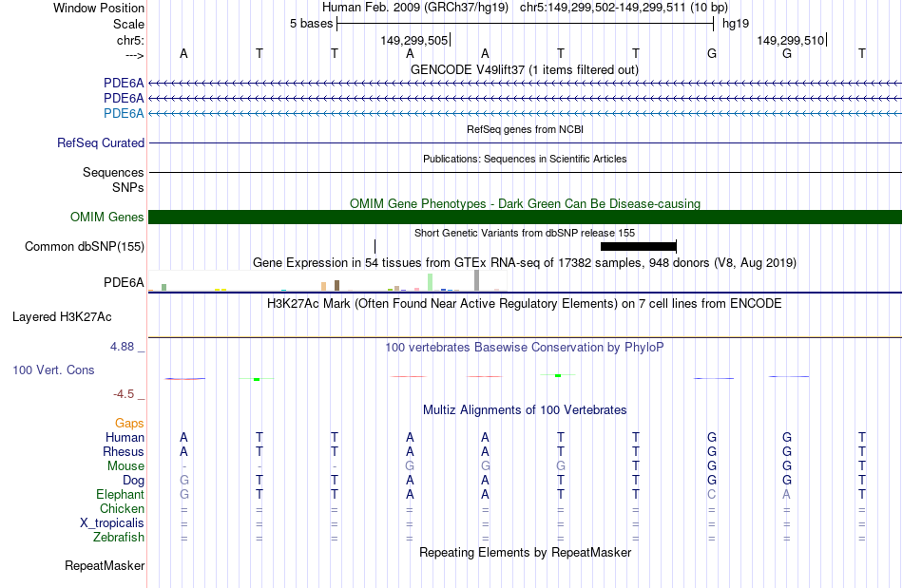Click the chr5:149,299,502-149,299,511 (10 bp) position text
Screen dimensions: 903x588
[x=624, y=8]
